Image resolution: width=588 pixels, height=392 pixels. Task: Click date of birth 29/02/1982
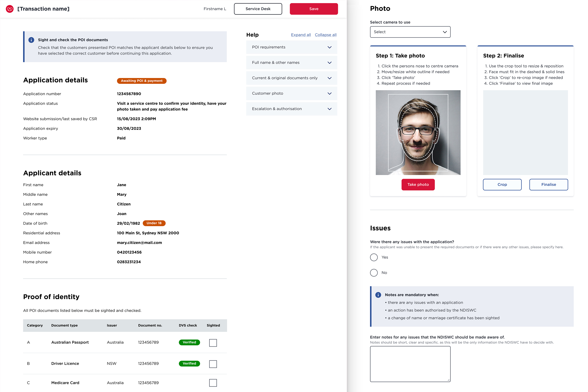click(x=129, y=223)
